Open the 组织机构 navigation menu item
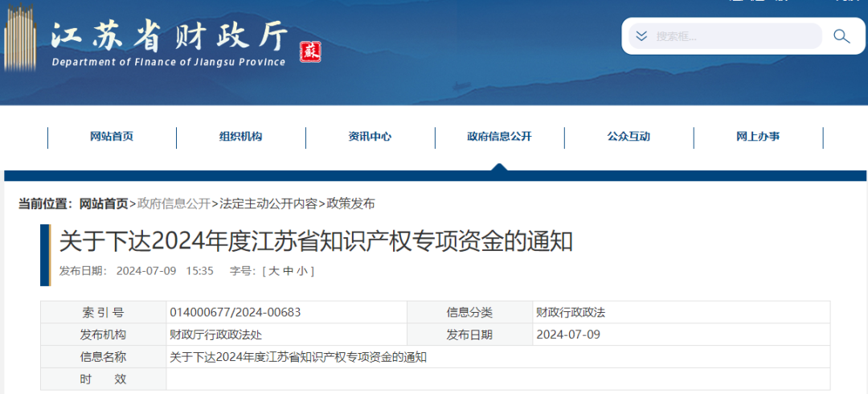868x394 pixels. tap(241, 137)
